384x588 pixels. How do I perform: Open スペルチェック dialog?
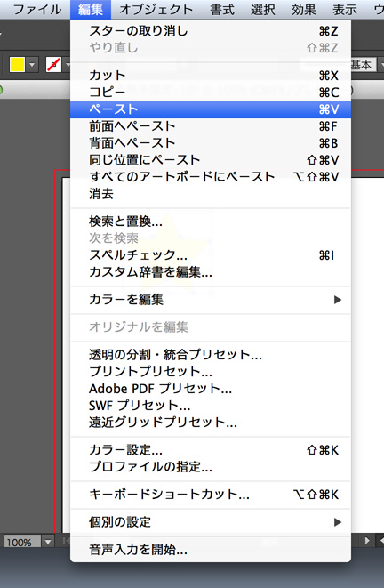pos(211,255)
